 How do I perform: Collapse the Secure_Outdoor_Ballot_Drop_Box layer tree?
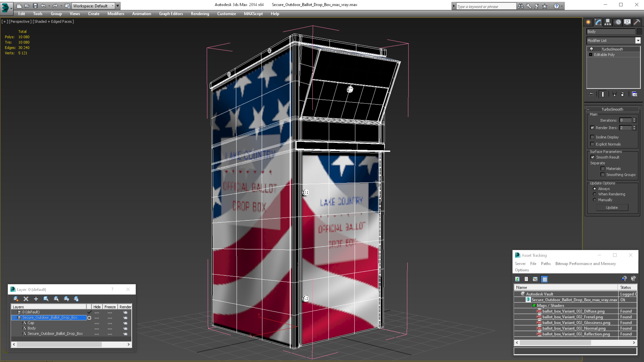[14, 318]
